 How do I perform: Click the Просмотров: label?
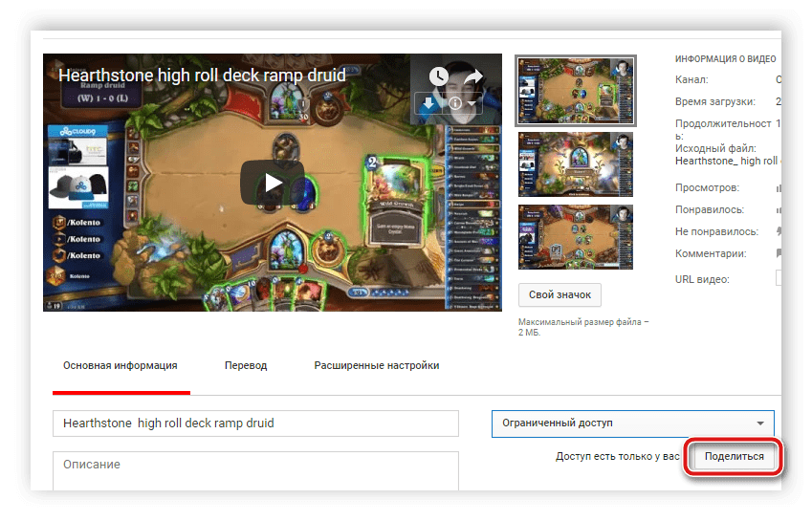click(x=707, y=187)
